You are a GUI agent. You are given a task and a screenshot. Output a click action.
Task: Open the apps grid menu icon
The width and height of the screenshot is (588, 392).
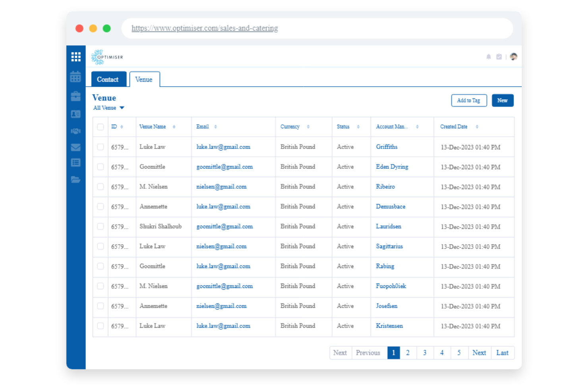pos(76,57)
